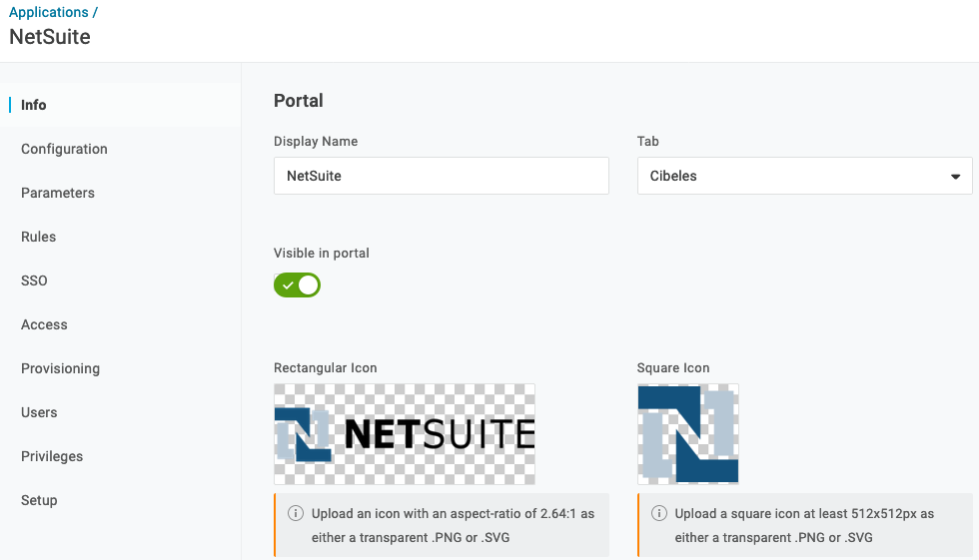Open the Setup section

39,500
